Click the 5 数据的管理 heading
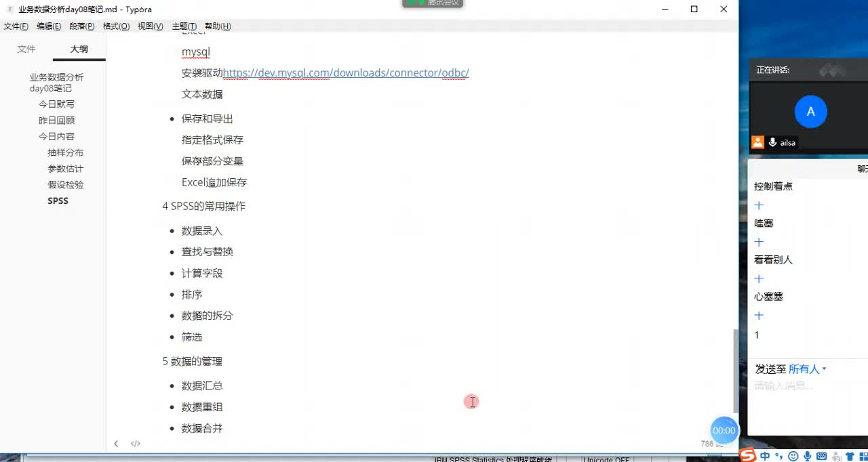 192,362
